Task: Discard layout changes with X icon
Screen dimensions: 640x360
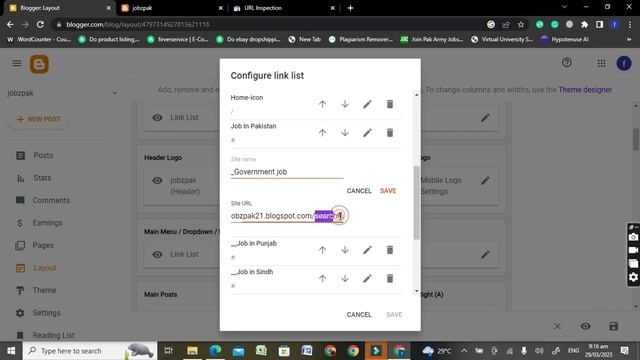Action: [x=557, y=327]
